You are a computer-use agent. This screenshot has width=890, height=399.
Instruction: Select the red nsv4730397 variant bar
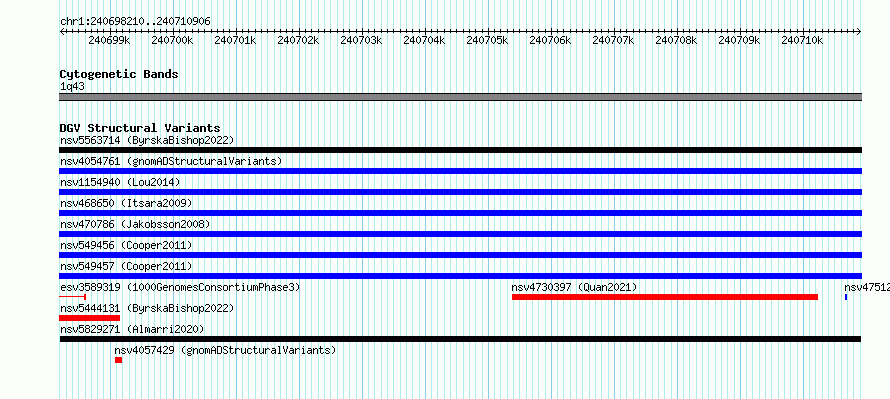click(665, 297)
